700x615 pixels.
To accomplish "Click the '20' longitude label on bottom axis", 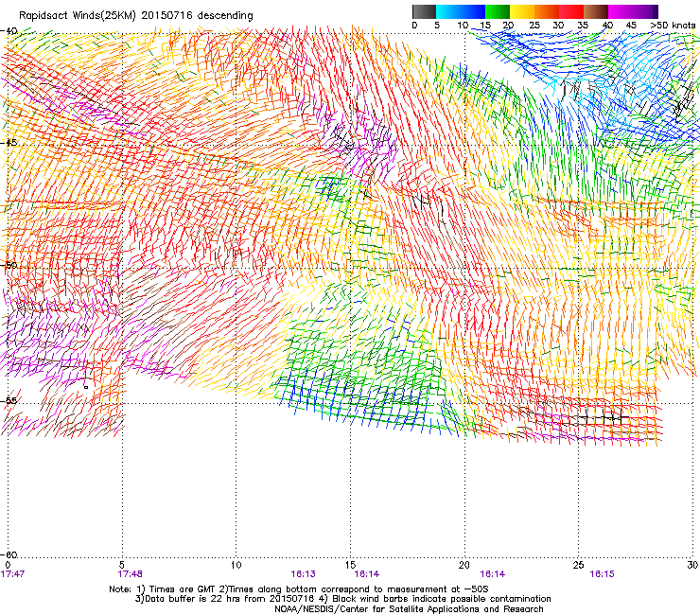I will [x=464, y=565].
